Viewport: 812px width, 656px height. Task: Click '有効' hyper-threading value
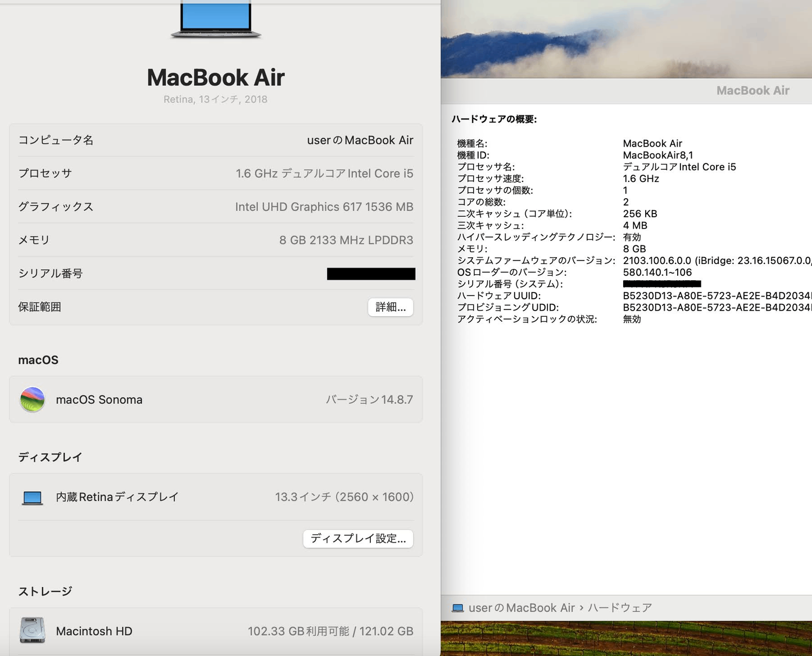[632, 237]
